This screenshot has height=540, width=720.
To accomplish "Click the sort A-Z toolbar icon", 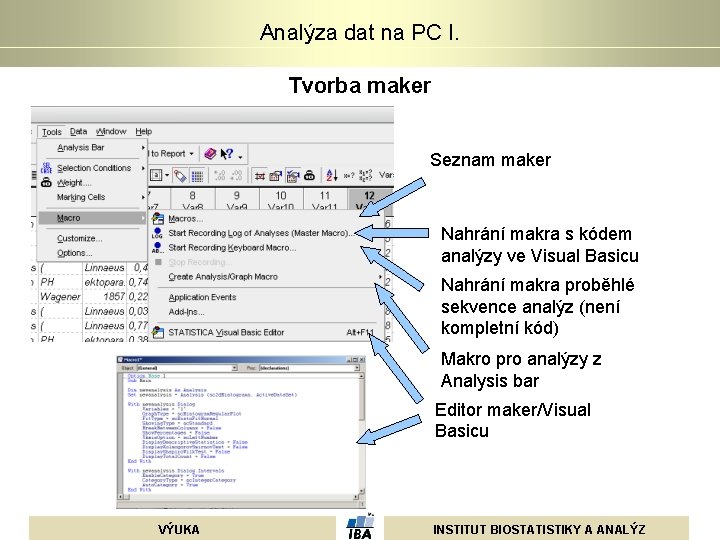I will [332, 175].
